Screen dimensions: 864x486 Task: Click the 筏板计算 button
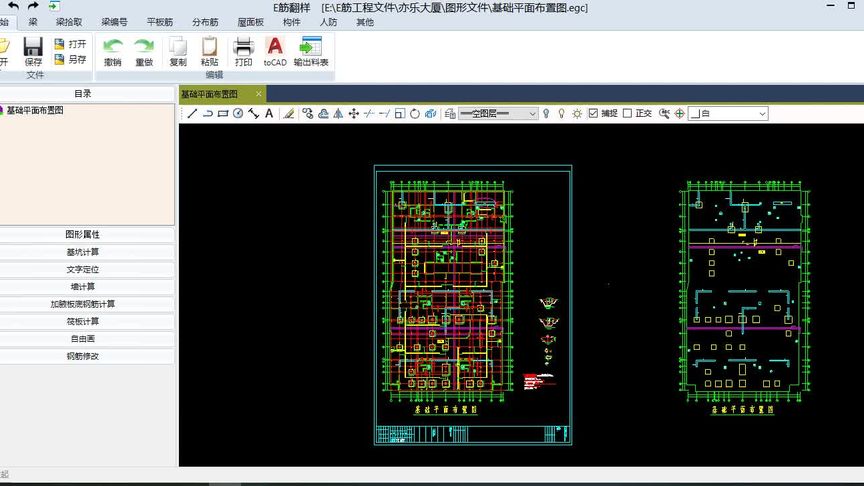pos(83,321)
